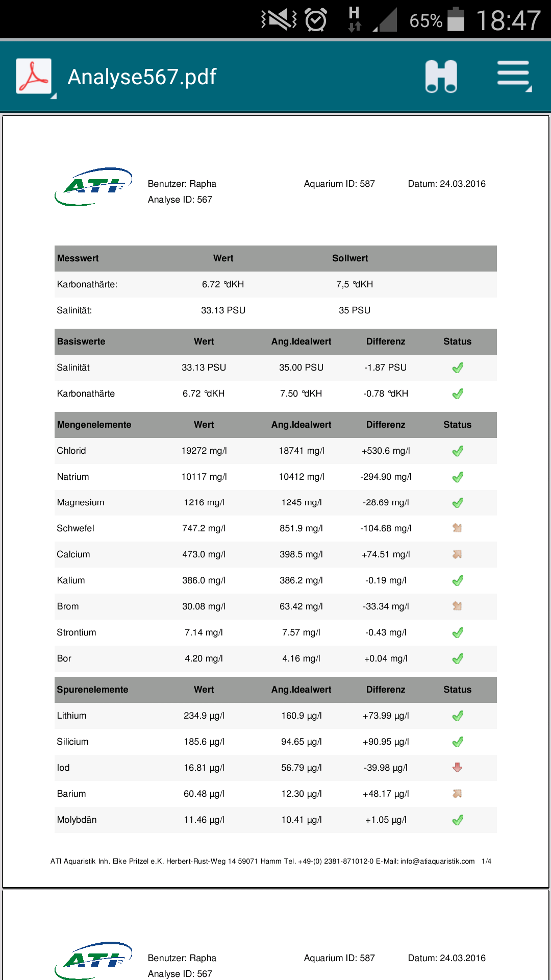
Task: Tap green checkmark in Chlorid row
Action: [458, 451]
